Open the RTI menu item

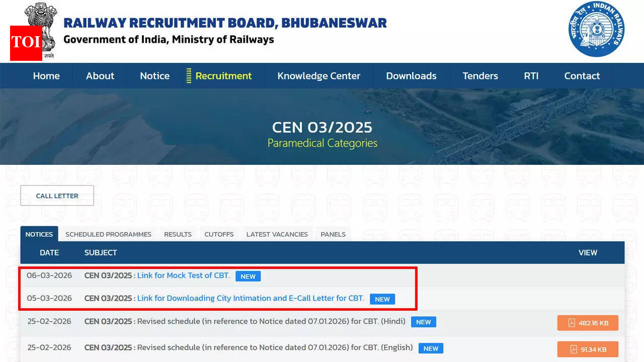click(x=531, y=76)
